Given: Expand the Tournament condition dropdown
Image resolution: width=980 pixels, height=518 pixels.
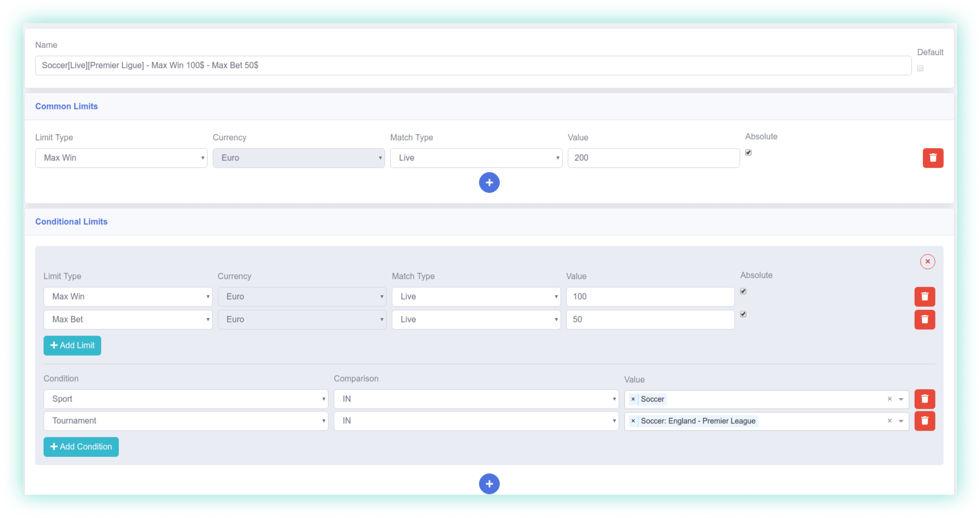Looking at the screenshot, I should pos(186,421).
